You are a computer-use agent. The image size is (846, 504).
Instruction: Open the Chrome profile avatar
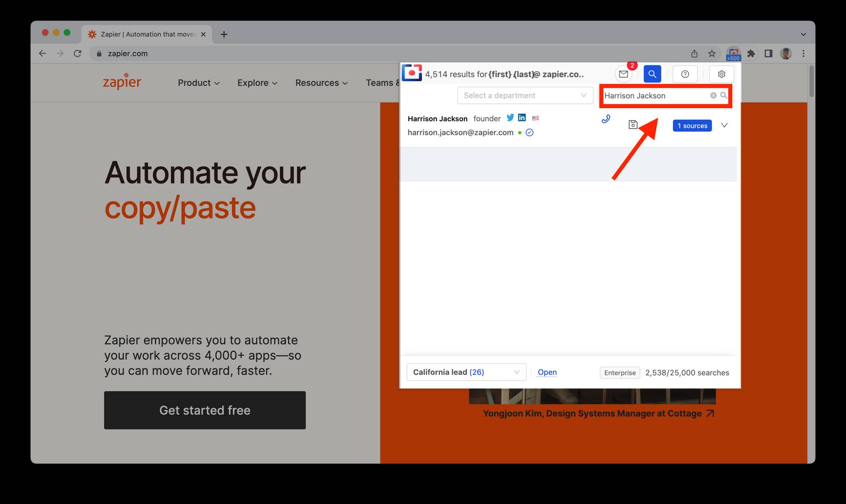(x=786, y=54)
